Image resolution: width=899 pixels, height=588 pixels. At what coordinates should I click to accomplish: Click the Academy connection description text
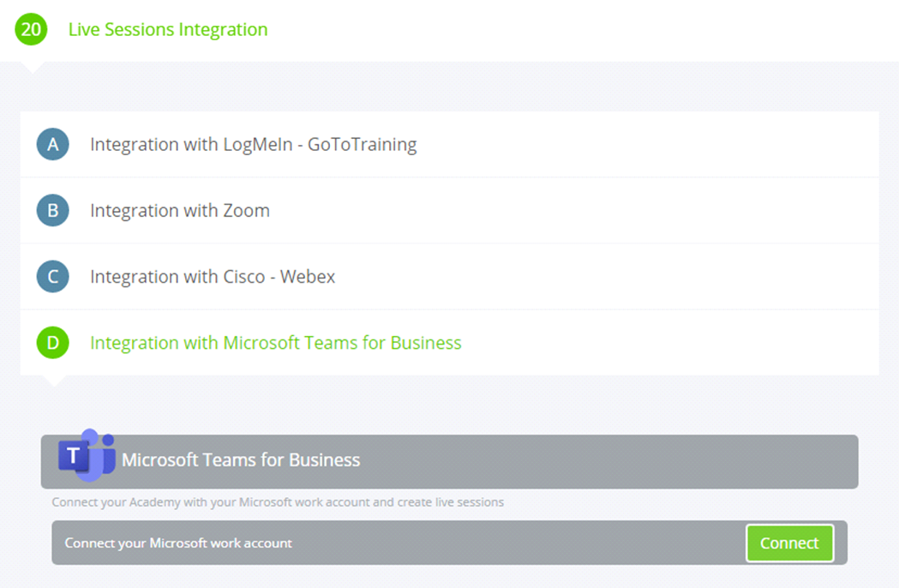pos(278,502)
